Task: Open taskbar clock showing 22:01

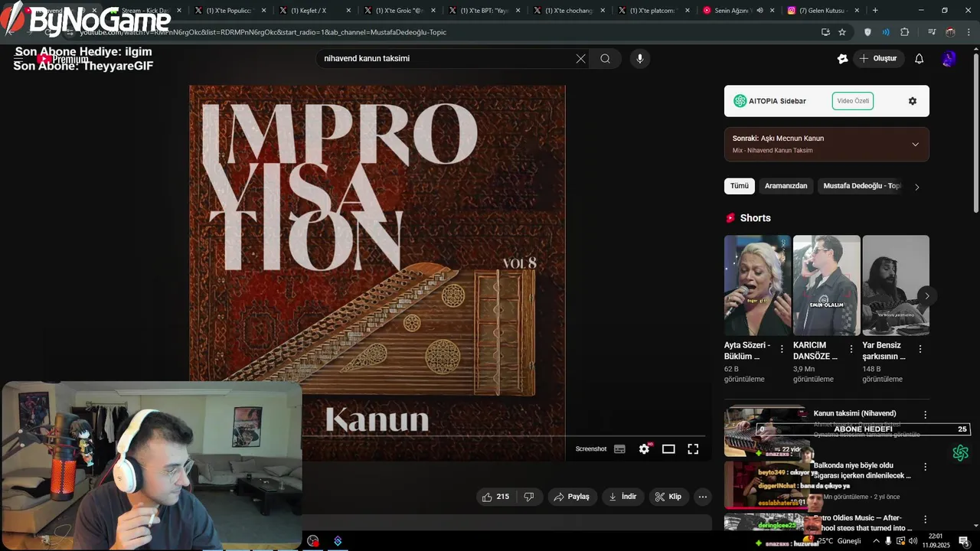Action: [x=936, y=541]
